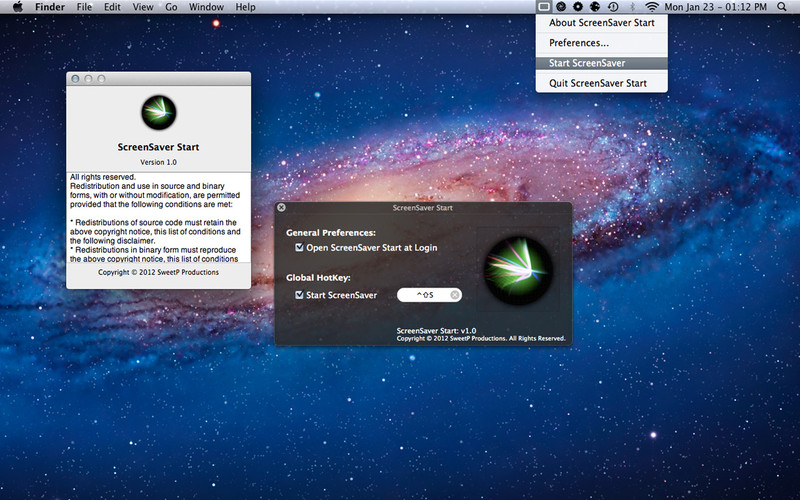Click the date and time in menu bar
This screenshot has width=800, height=500.
point(715,7)
